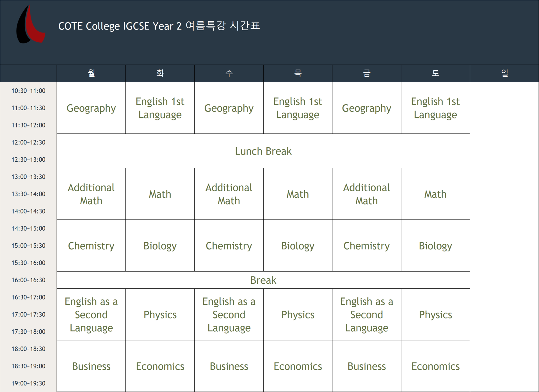Viewport: 539px width, 392px height.
Task: Select English 1st Language cell under 토
Action: pos(435,108)
